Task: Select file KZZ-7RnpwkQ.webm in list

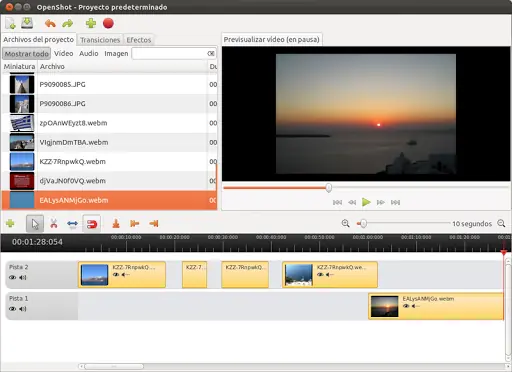Action: pyautogui.click(x=109, y=162)
